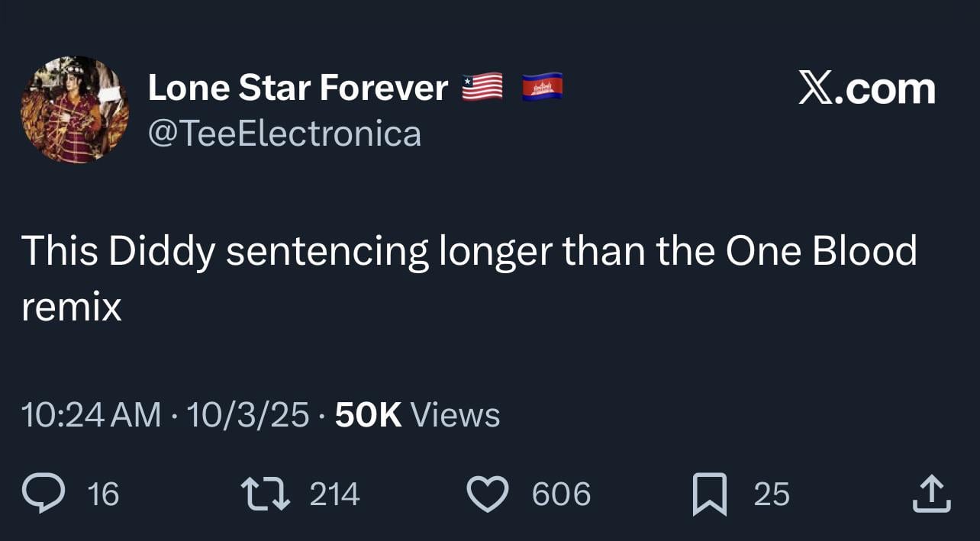980x541 pixels.
Task: Click the word "sentencing" in the tweet
Action: 327,253
